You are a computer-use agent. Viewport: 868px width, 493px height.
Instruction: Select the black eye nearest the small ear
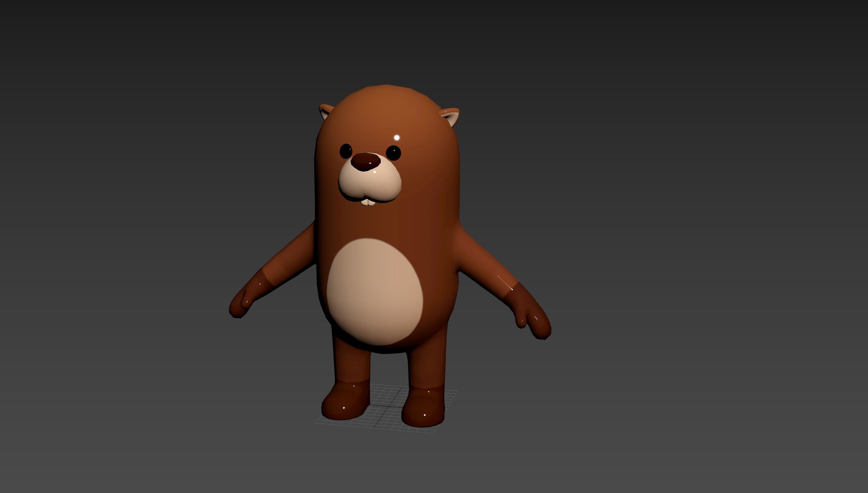click(345, 151)
